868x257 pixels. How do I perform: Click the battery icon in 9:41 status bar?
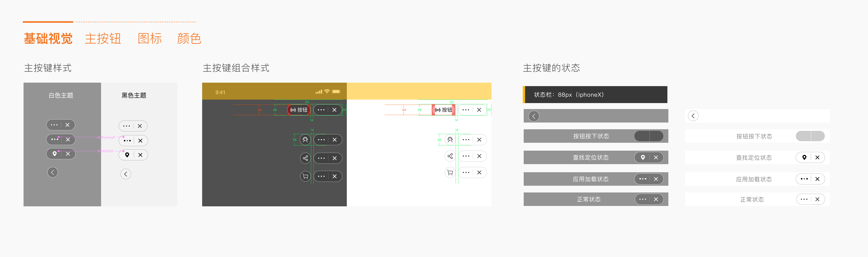[336, 92]
